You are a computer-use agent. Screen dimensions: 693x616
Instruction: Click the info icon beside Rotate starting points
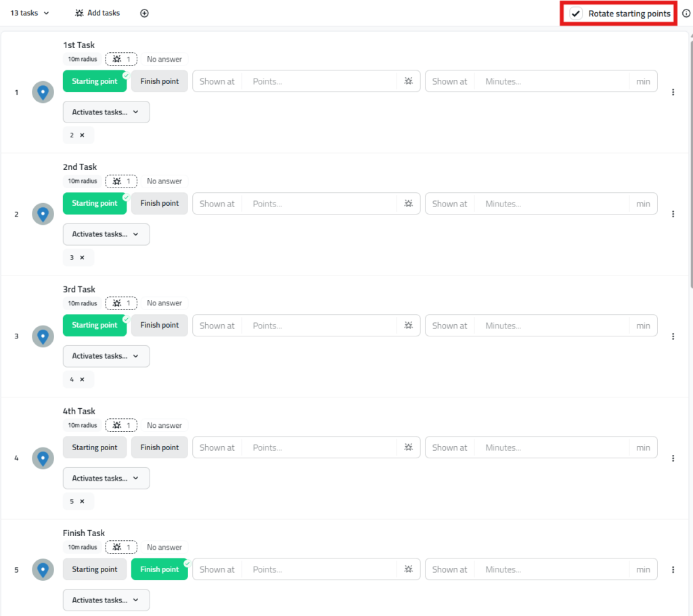(686, 14)
